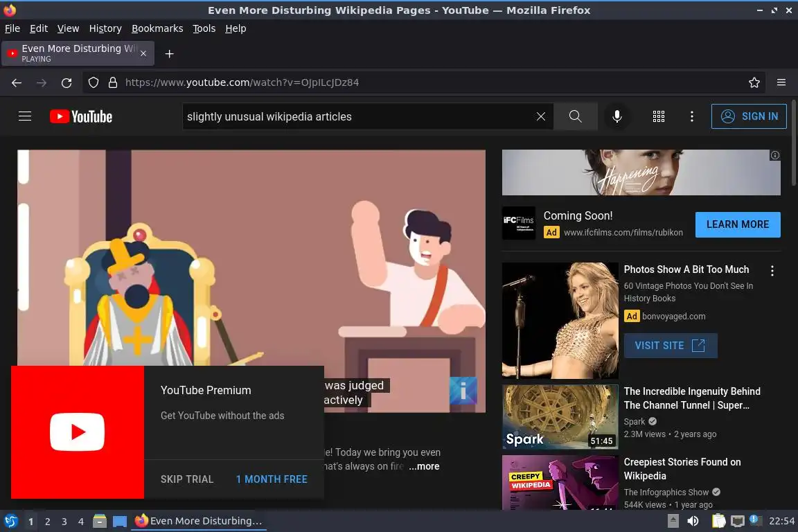Click 1 MONTH FREE offer
This screenshot has height=532, width=798.
(272, 479)
